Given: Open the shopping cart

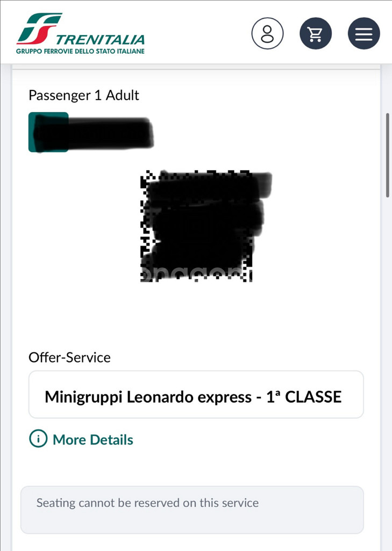Looking at the screenshot, I should 316,33.
